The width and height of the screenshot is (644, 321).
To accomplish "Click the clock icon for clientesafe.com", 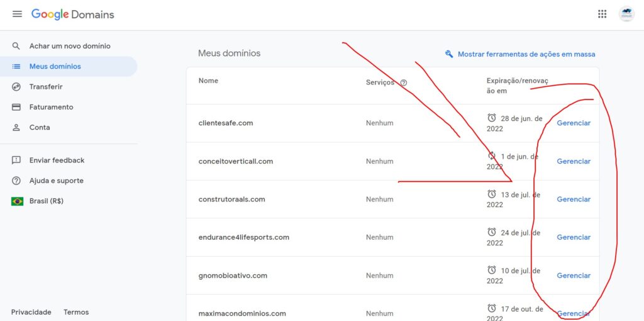I will (x=492, y=118).
